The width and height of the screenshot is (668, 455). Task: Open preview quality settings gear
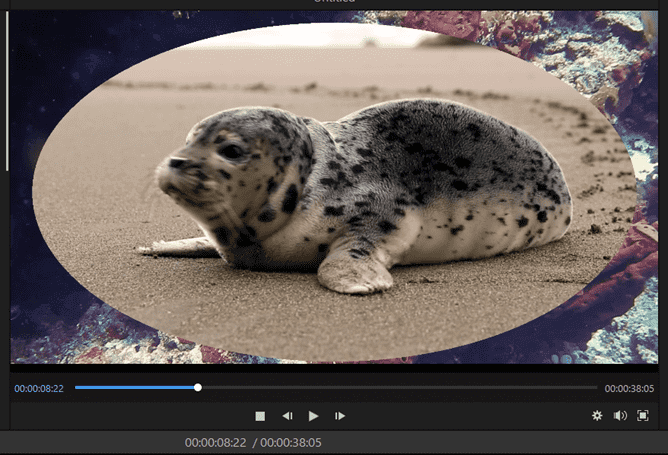click(597, 415)
